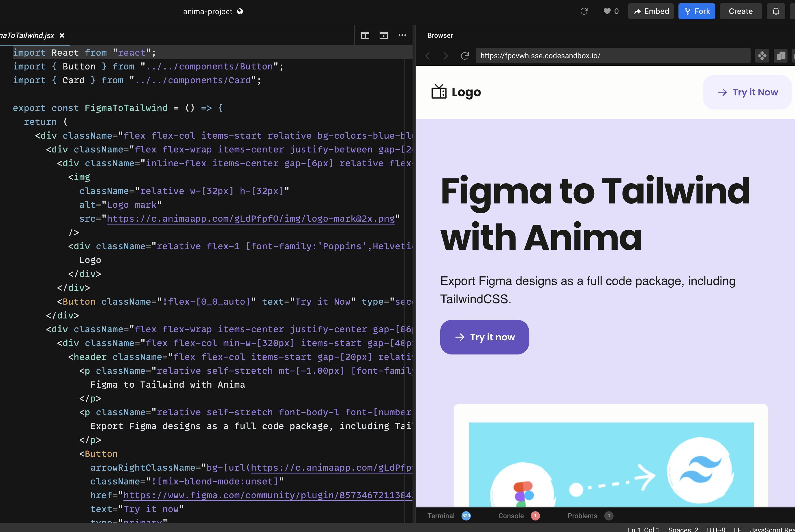
Task: Open the preview panel icon
Action: [384, 35]
